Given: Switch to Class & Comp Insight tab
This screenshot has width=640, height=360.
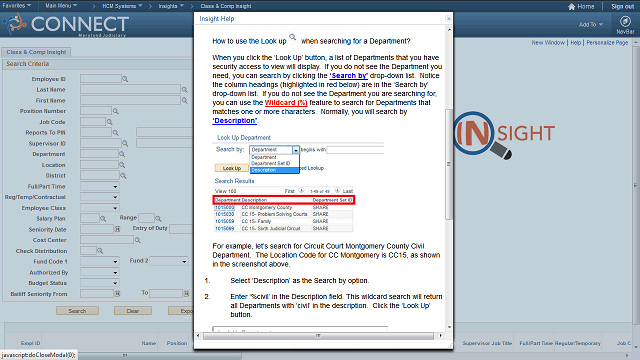Looking at the screenshot, I should 36,52.
